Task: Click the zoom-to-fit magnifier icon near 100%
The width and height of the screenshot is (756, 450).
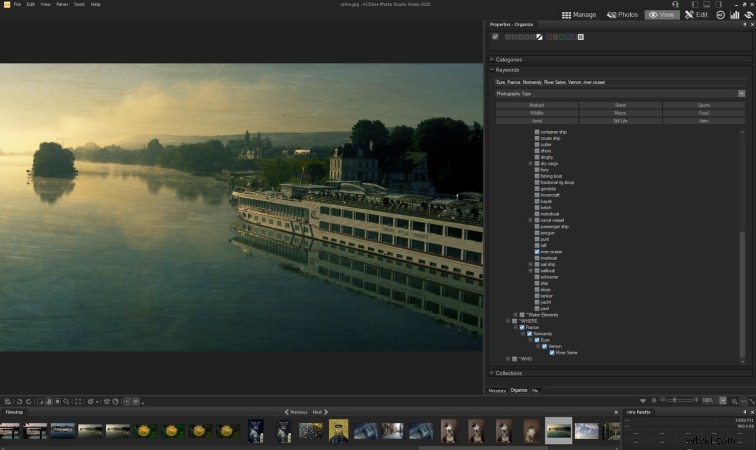Action: [x=734, y=401]
